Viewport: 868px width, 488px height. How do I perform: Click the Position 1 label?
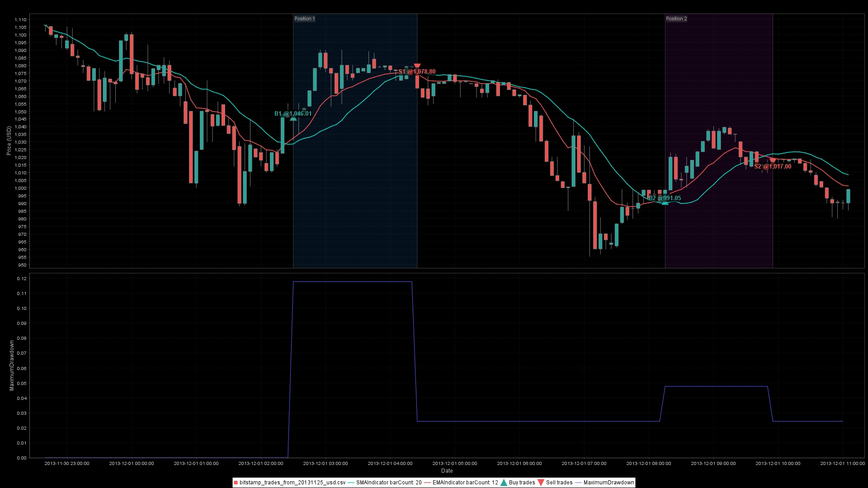click(x=304, y=19)
